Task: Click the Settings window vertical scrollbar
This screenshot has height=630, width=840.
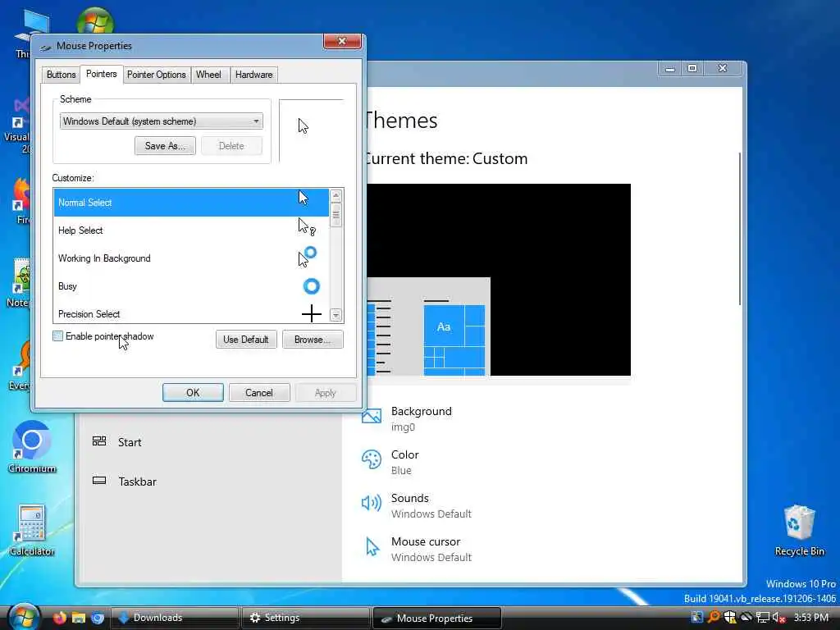Action: [740, 229]
